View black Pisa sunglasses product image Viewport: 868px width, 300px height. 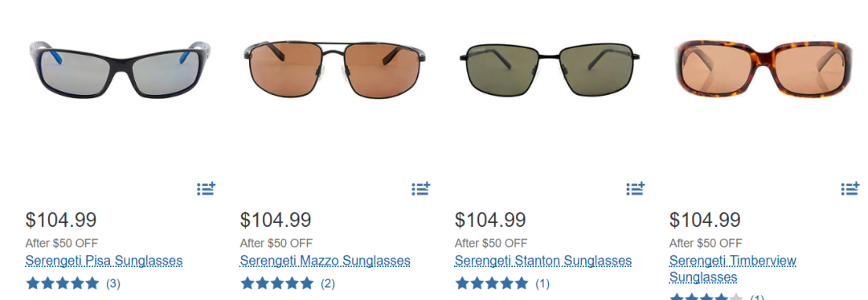(118, 68)
